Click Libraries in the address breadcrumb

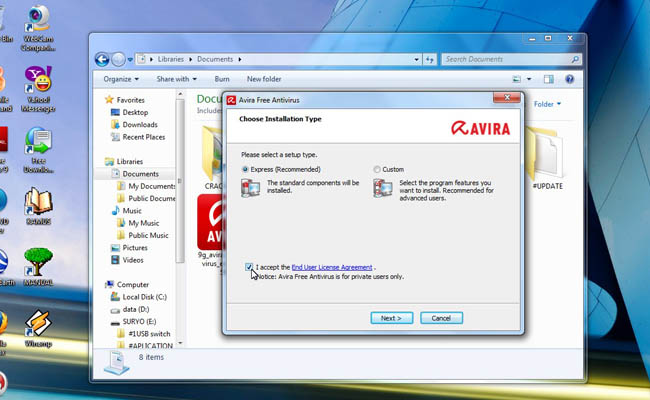170,59
